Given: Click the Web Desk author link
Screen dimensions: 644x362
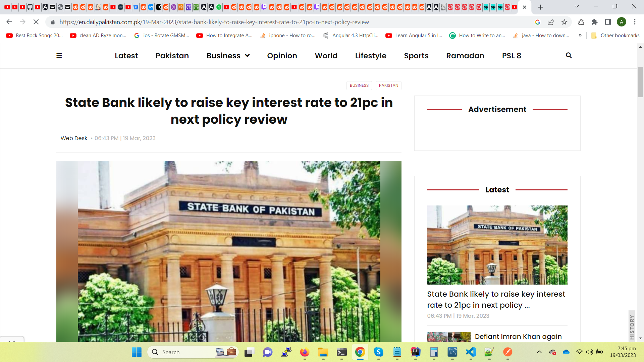Looking at the screenshot, I should click(74, 138).
